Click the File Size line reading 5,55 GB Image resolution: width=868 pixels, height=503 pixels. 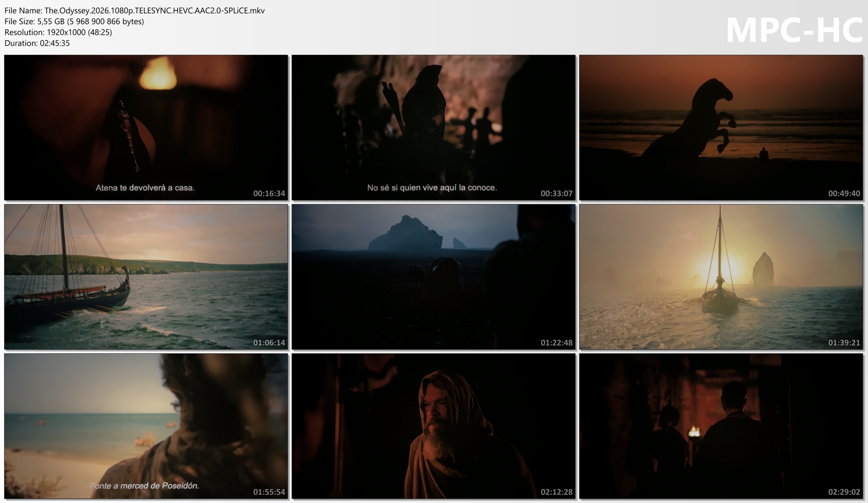[74, 21]
